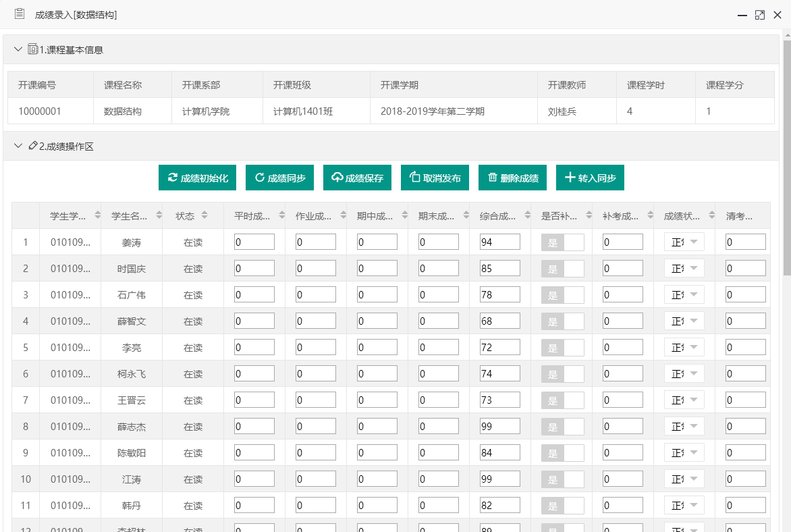Click the 取消发布 button
Image resolution: width=791 pixels, height=532 pixels.
(435, 178)
